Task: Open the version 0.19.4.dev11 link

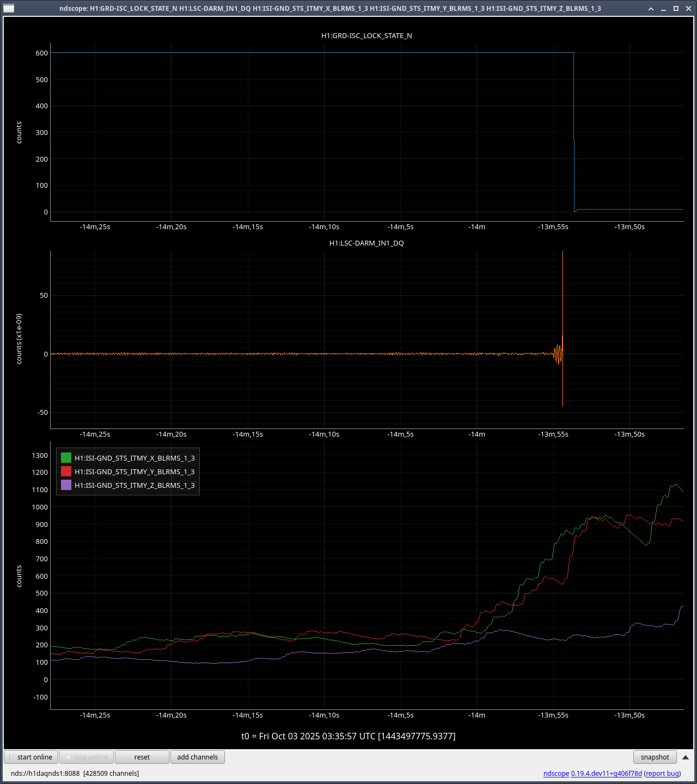Action: point(606,773)
